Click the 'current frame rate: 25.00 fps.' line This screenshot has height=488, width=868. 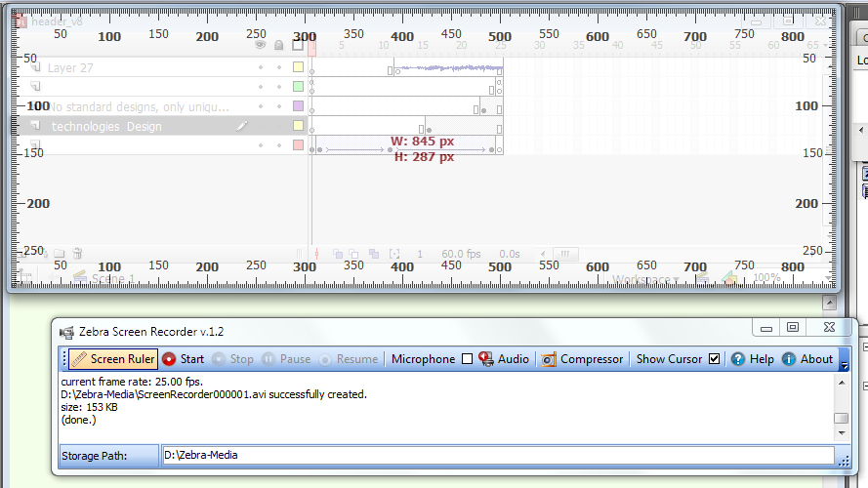coord(133,382)
